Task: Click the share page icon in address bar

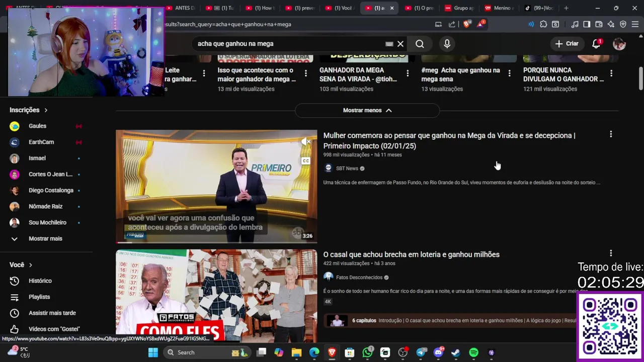Action: 452,24
